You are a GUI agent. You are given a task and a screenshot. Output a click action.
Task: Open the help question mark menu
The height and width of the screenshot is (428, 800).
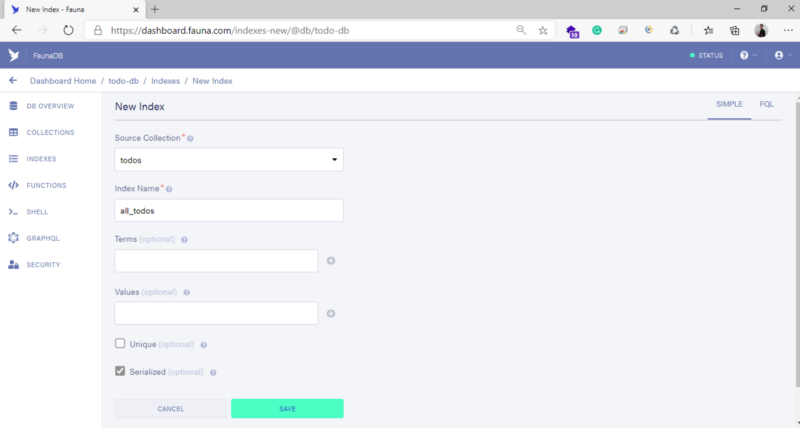(x=748, y=55)
